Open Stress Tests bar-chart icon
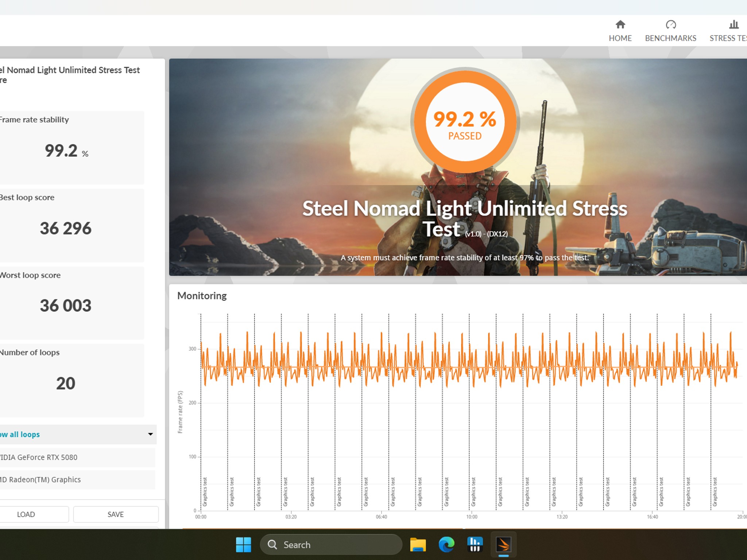The image size is (747, 560). point(734,25)
